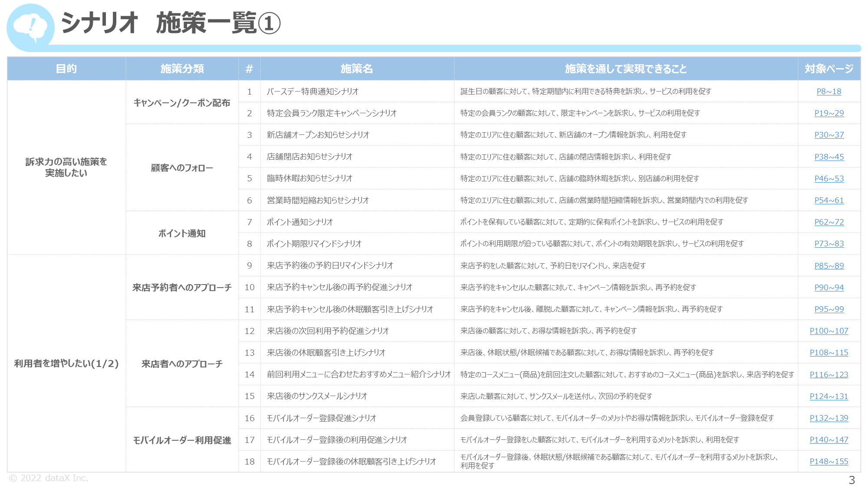This screenshot has height=488, width=868.
Task: Go to pages P54~61
Action: [829, 200]
